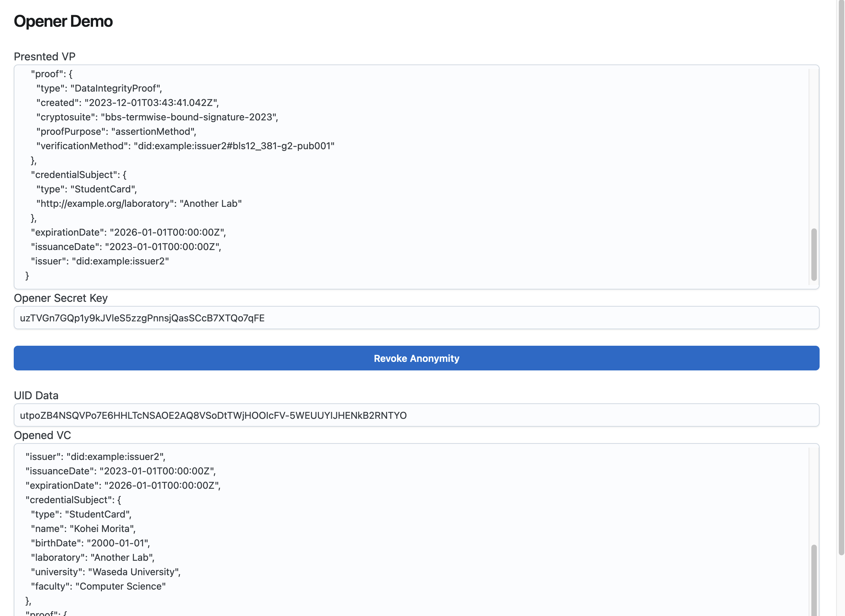Click the Opener Secret Key label

(x=60, y=298)
